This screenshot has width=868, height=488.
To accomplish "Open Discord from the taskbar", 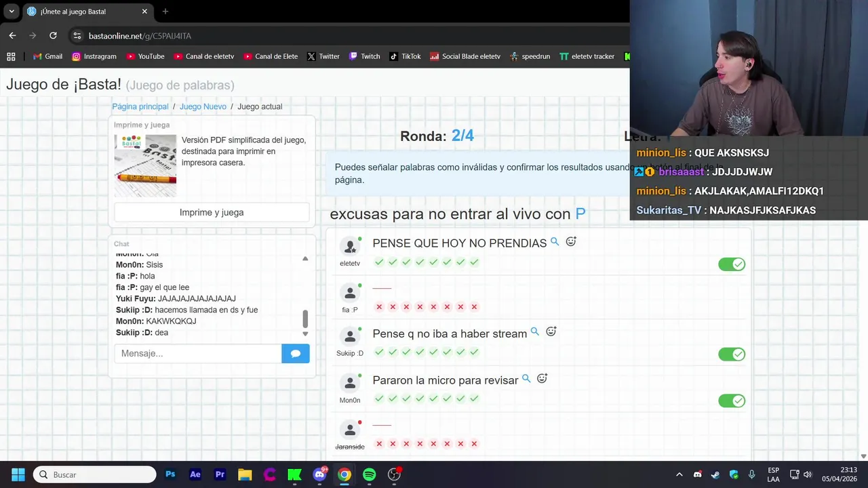I will point(319,474).
